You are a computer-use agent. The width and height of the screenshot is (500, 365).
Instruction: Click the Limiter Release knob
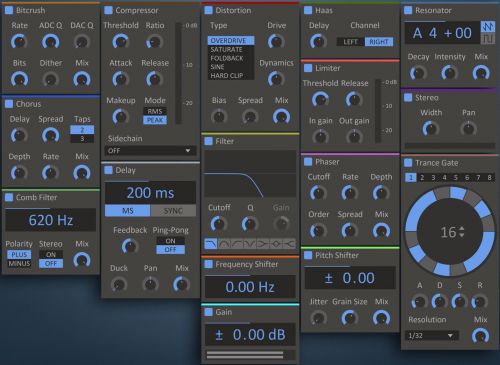click(354, 99)
